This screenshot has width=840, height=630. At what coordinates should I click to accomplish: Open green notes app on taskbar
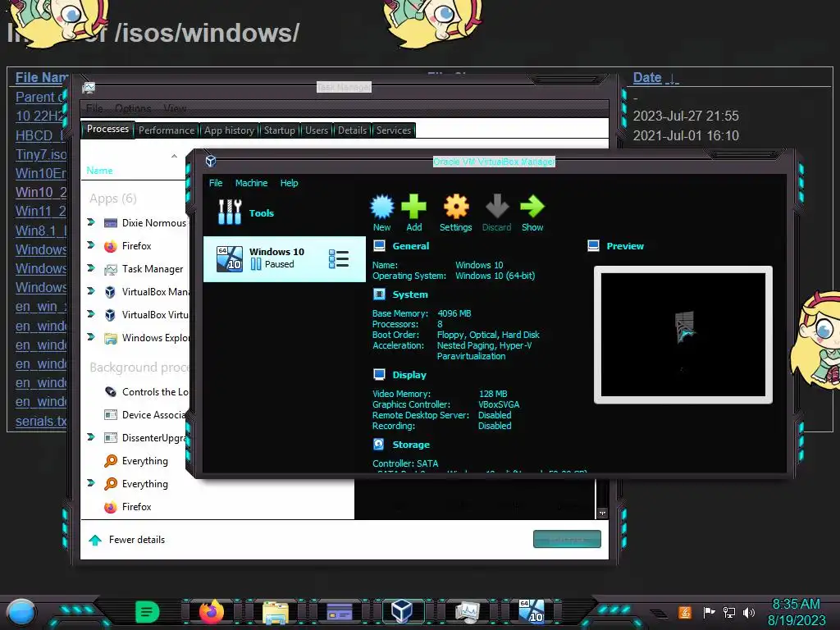[147, 611]
